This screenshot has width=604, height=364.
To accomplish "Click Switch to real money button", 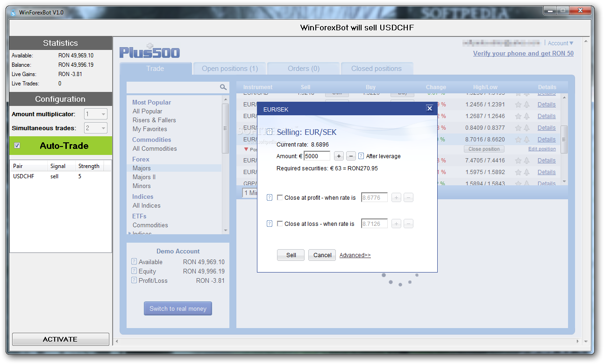I will (x=178, y=308).
